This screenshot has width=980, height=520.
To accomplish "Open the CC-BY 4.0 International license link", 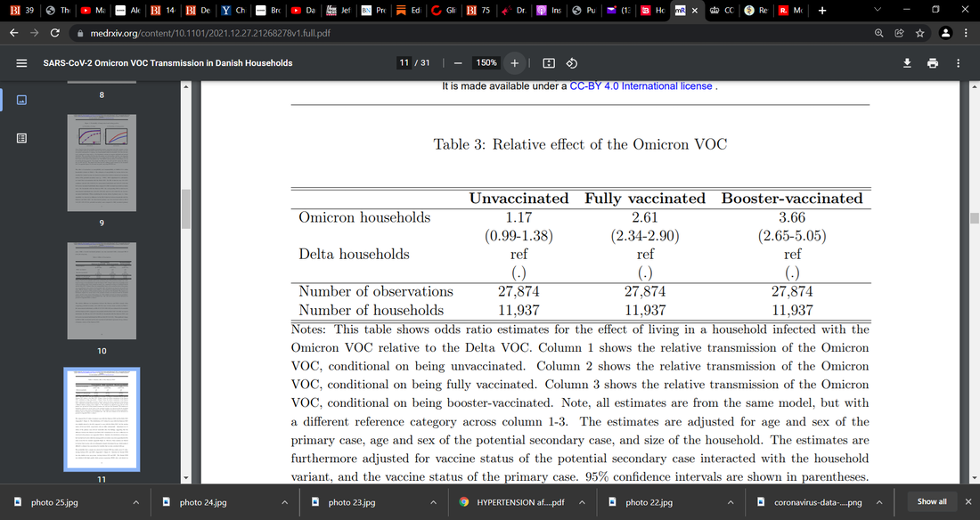I will [641, 86].
